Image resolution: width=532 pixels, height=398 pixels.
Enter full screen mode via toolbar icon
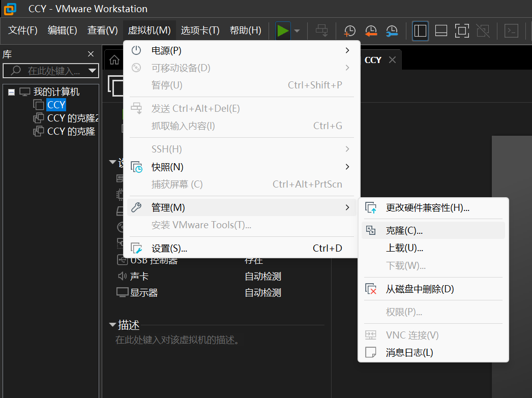[x=462, y=31]
